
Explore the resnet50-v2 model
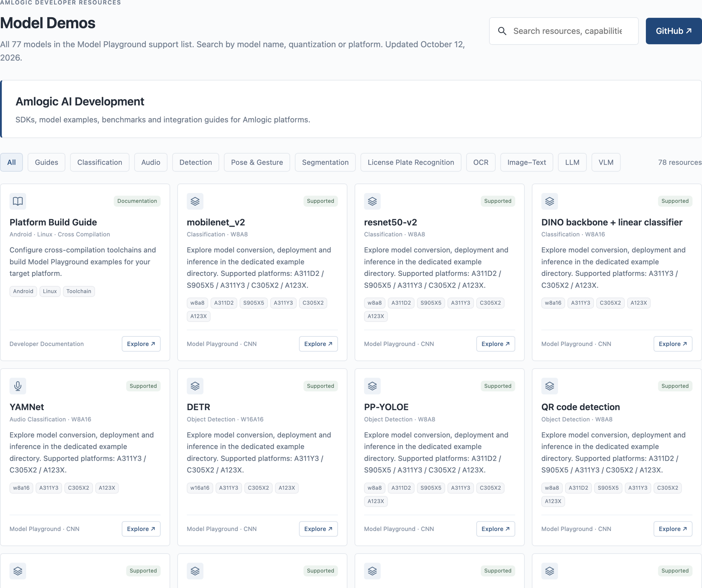(496, 344)
